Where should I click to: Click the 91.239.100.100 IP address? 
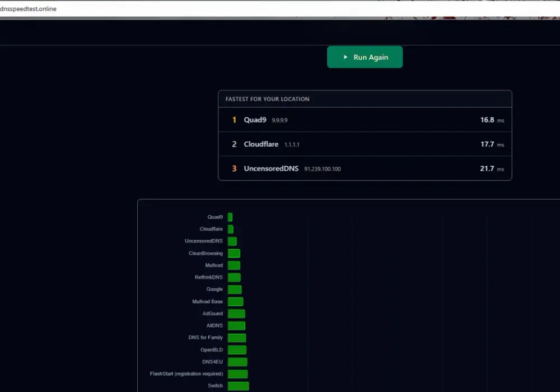322,169
